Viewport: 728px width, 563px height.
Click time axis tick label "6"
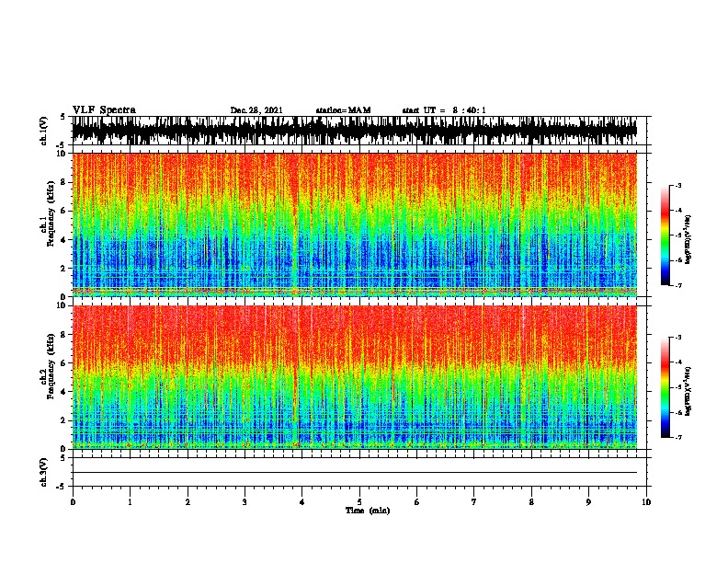(x=417, y=502)
